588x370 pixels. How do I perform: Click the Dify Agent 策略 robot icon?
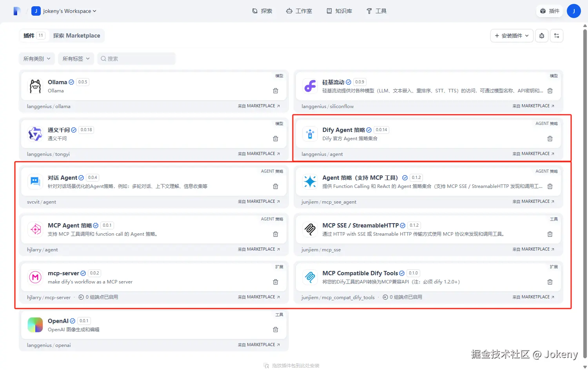310,134
